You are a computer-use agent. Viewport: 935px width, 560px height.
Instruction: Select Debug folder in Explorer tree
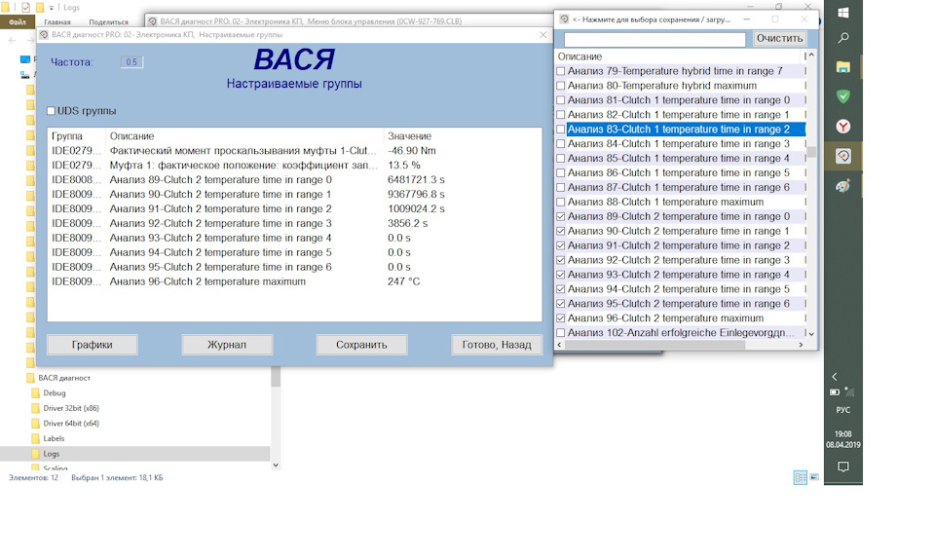55,393
